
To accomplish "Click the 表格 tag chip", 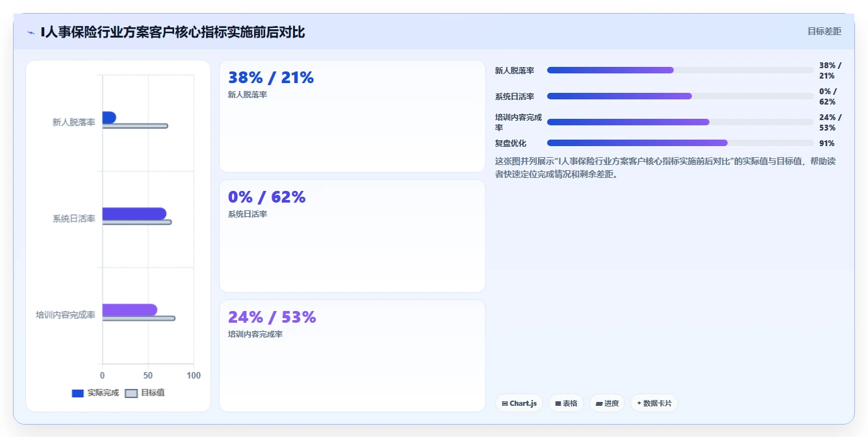I will point(567,403).
